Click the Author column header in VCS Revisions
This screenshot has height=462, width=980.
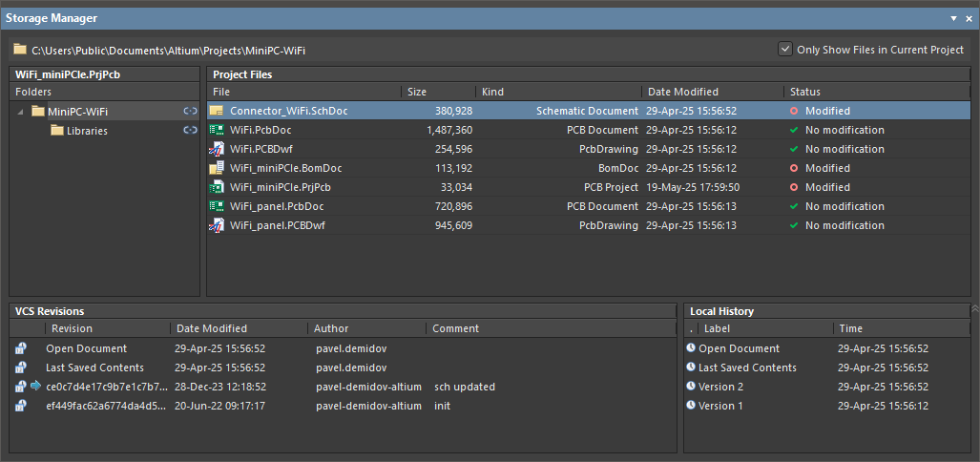(332, 328)
